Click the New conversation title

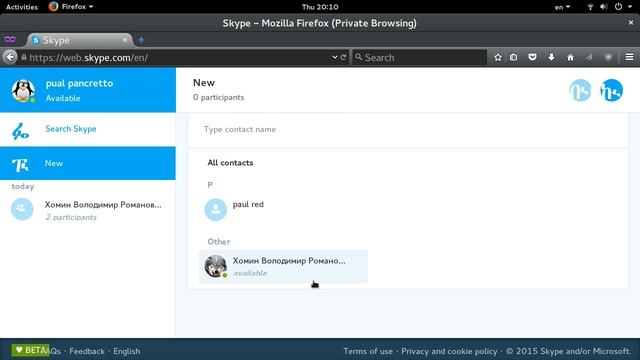click(204, 82)
